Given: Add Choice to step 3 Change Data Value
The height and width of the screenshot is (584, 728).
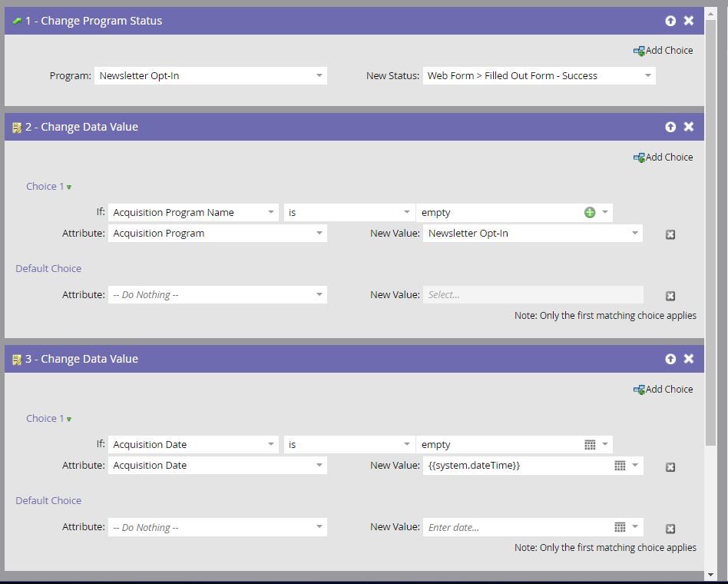Looking at the screenshot, I should pyautogui.click(x=663, y=390).
